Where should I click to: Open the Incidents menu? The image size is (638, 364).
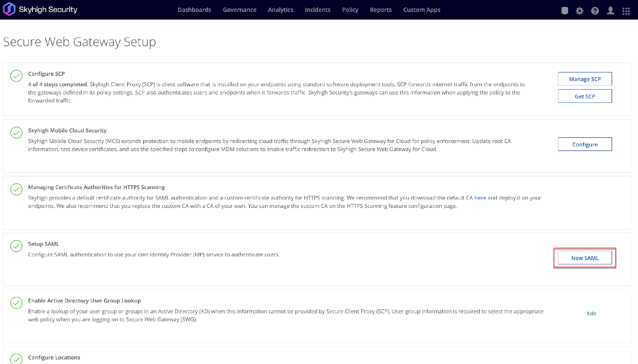pos(317,10)
